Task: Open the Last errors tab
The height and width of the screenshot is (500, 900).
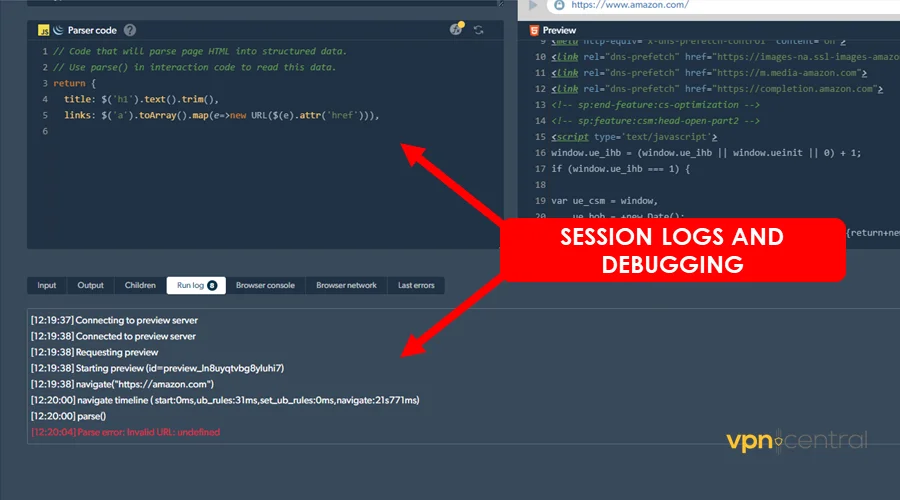Action: tap(416, 285)
